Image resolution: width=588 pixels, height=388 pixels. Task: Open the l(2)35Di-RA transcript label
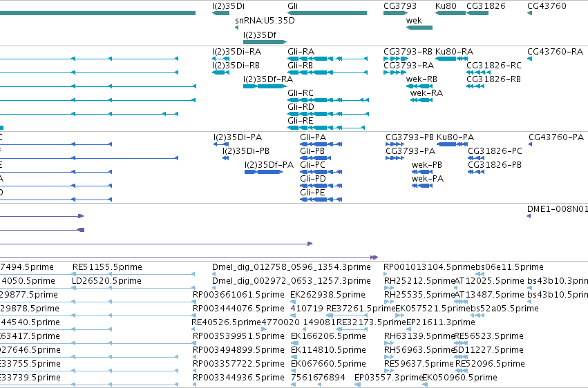tap(236, 52)
